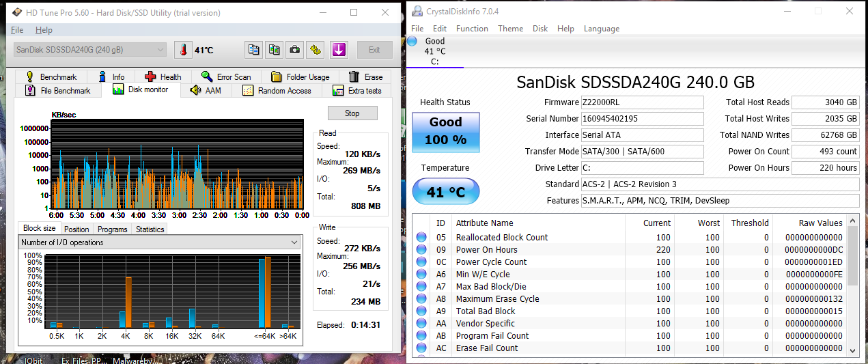Click the attribute list vertical scrollbar thumb
This screenshot has width=868, height=364.
[x=853, y=256]
